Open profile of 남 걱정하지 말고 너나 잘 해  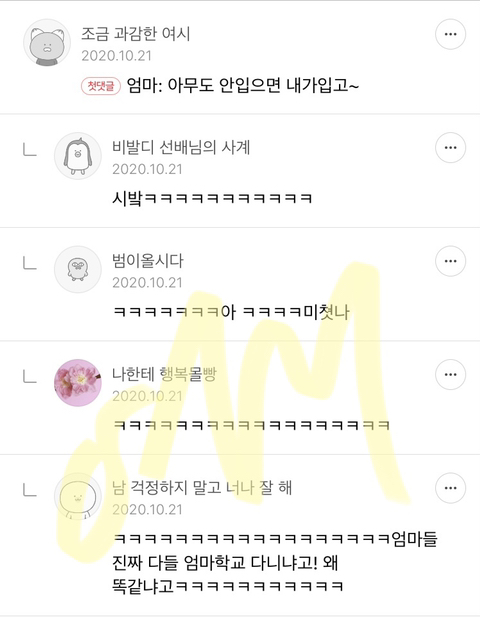tap(202, 488)
